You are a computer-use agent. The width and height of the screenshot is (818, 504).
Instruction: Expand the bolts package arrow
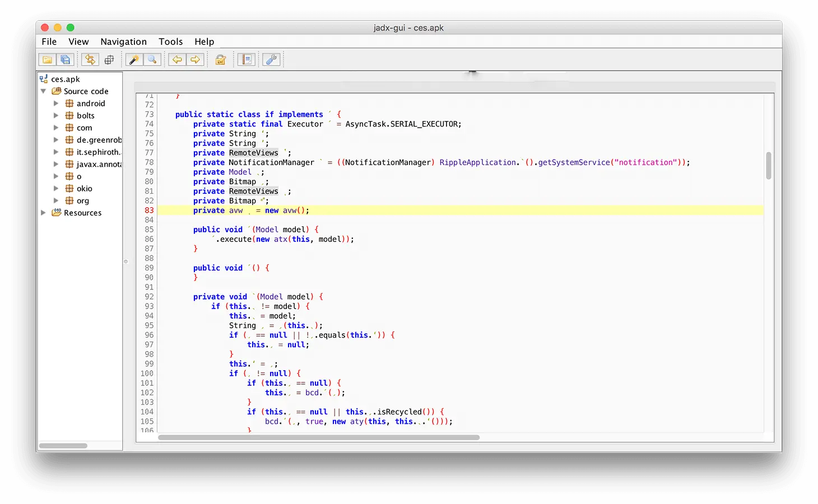(x=55, y=115)
